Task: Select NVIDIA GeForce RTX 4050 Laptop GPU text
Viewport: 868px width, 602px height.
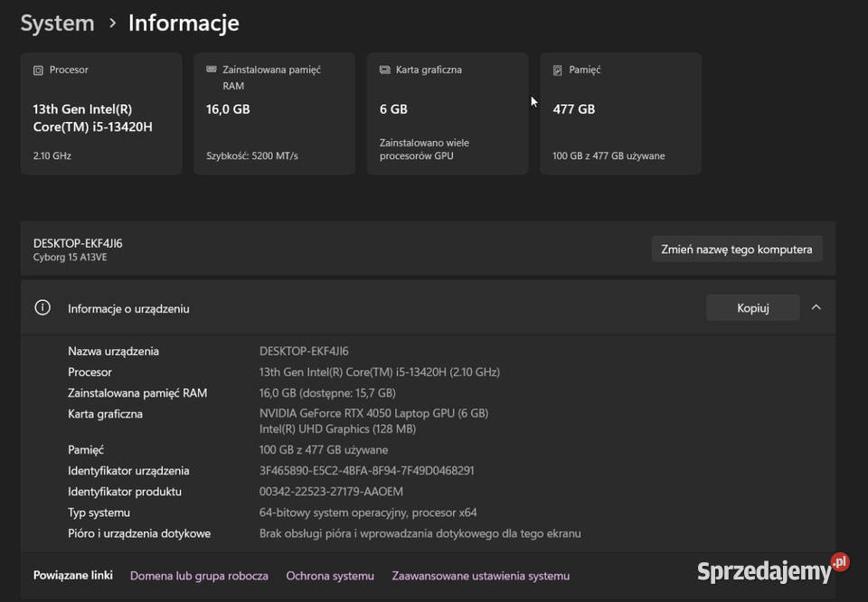Action: click(x=373, y=413)
